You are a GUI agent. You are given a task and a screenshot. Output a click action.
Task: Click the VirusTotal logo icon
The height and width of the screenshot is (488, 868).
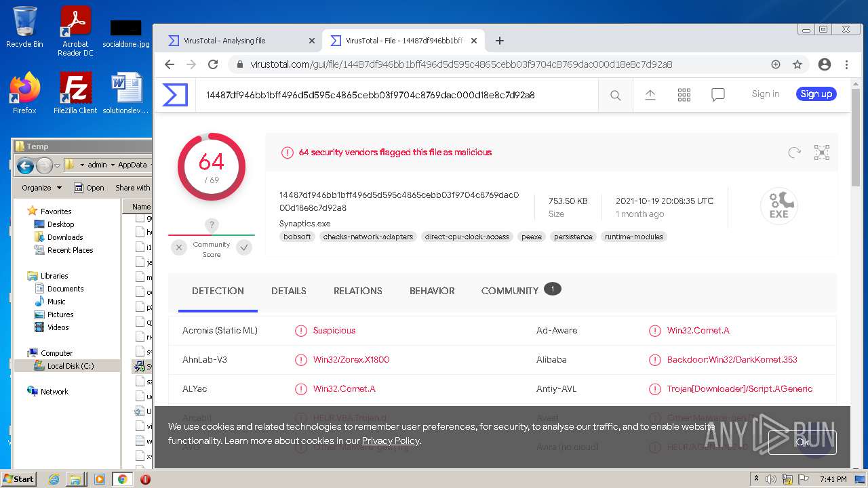pos(175,95)
